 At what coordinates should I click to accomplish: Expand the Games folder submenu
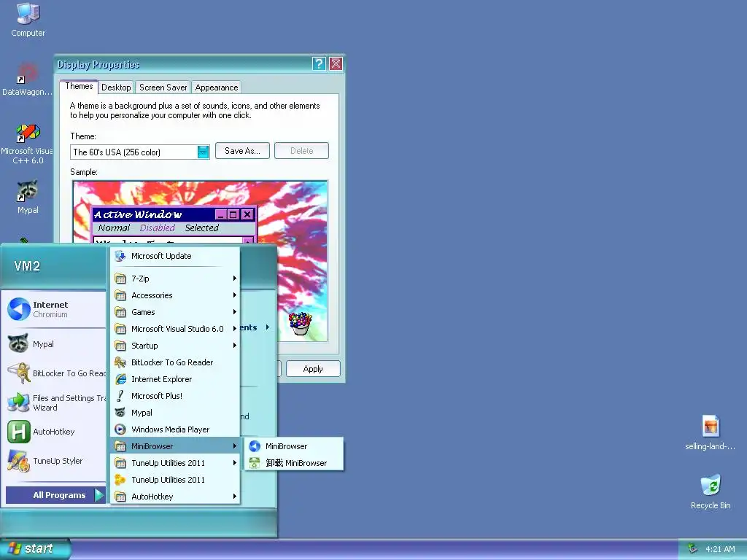(175, 312)
